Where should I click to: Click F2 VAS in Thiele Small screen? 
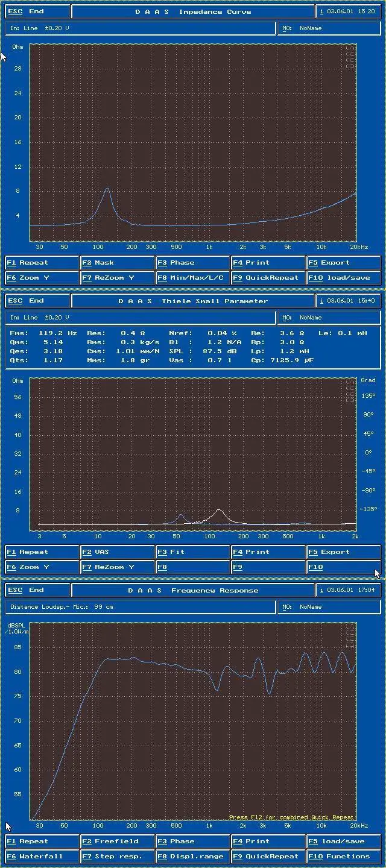[118, 552]
